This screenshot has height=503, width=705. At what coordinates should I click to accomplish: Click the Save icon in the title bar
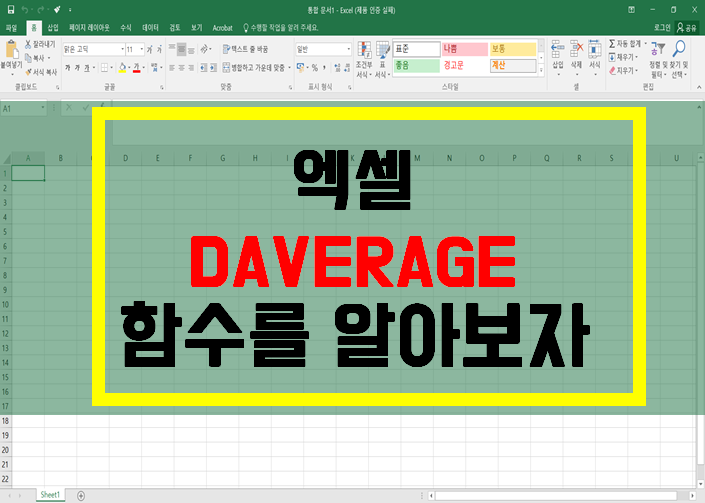[x=11, y=9]
